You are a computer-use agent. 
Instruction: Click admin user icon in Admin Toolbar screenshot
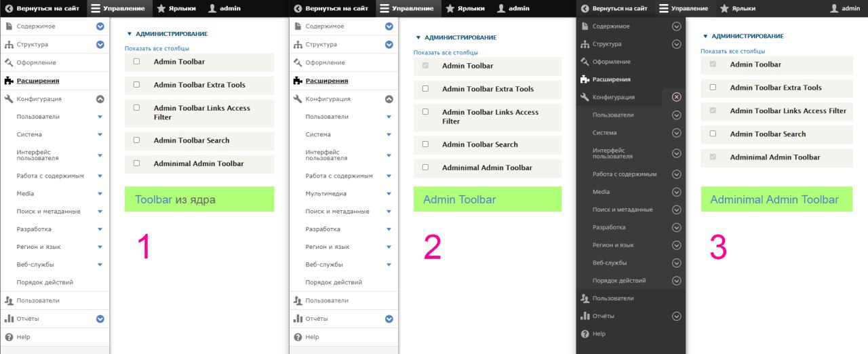(x=501, y=8)
